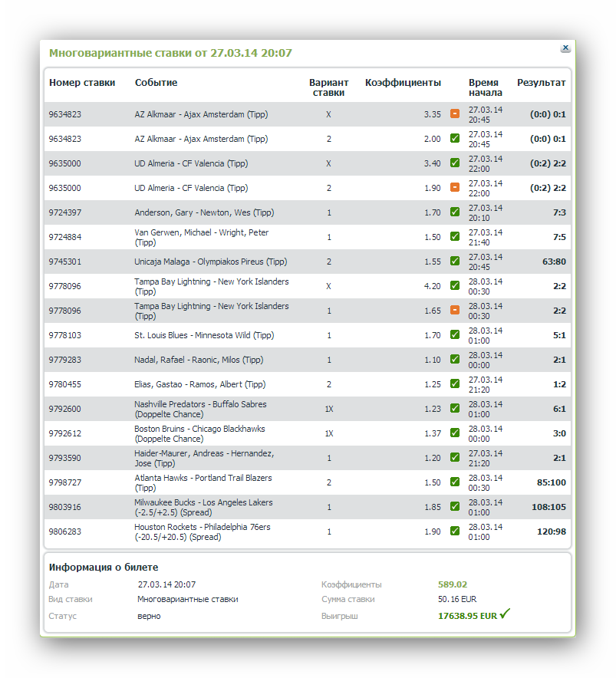Close the bet slip dialog
Image resolution: width=616 pixels, height=678 pixels.
(565, 48)
